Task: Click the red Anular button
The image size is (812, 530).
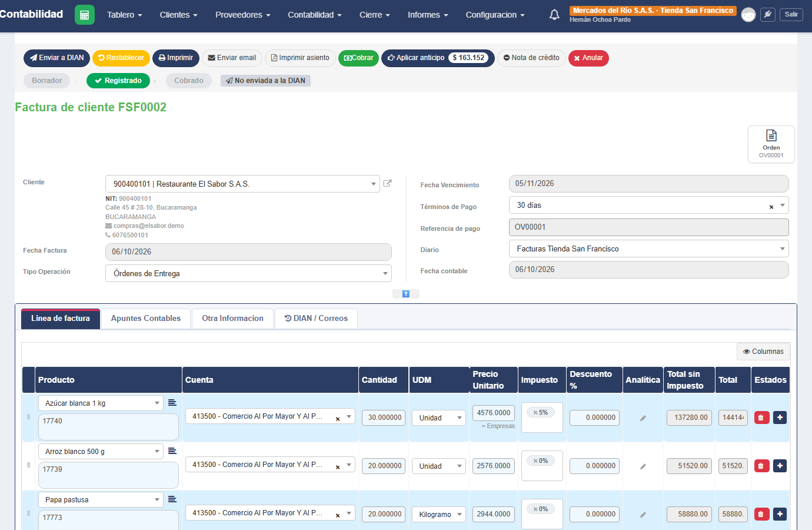Action: point(588,58)
